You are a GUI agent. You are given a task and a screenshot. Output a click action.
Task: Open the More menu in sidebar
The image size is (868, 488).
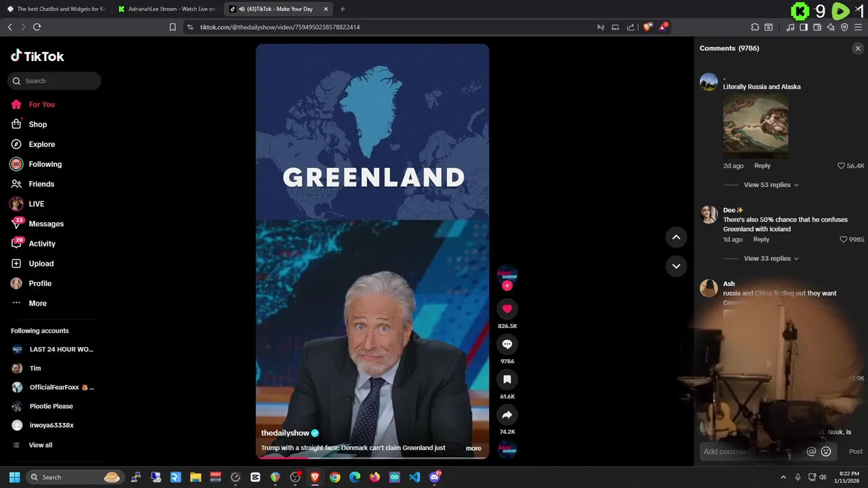[x=37, y=303]
